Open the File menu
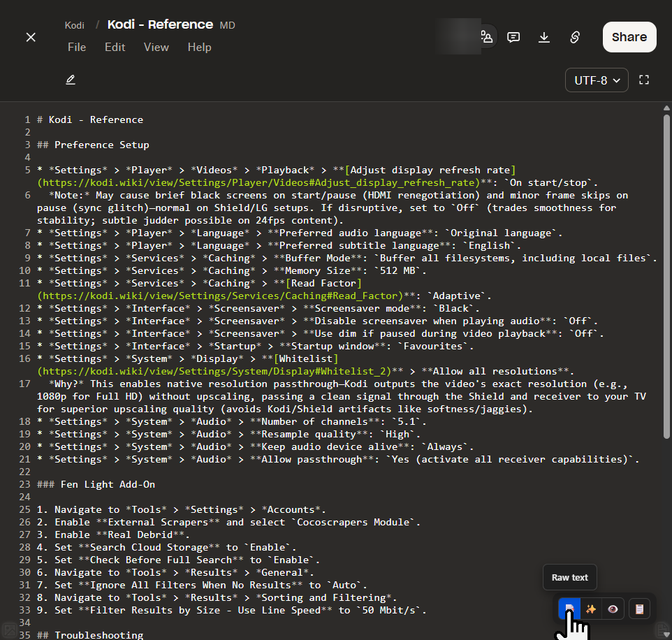 [77, 47]
